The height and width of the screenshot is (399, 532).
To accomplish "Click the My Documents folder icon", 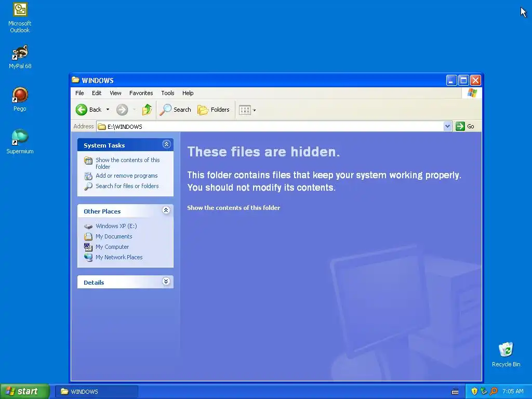I will click(88, 236).
